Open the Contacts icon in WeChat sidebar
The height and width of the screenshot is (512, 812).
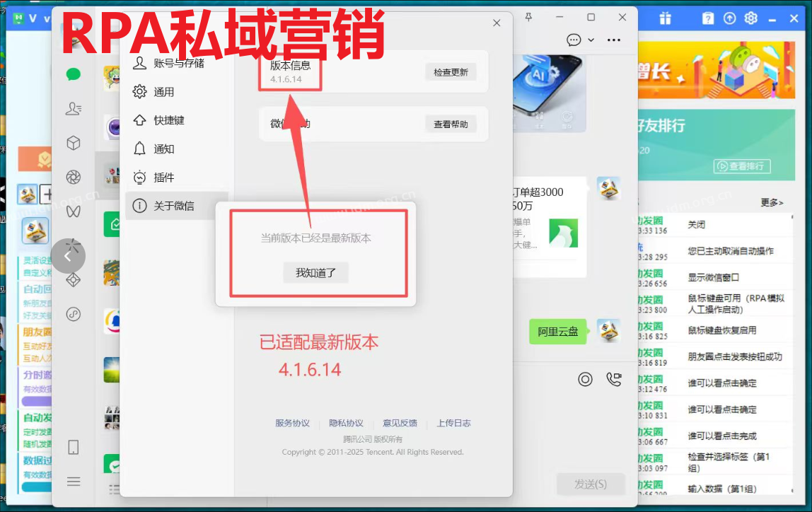(74, 107)
